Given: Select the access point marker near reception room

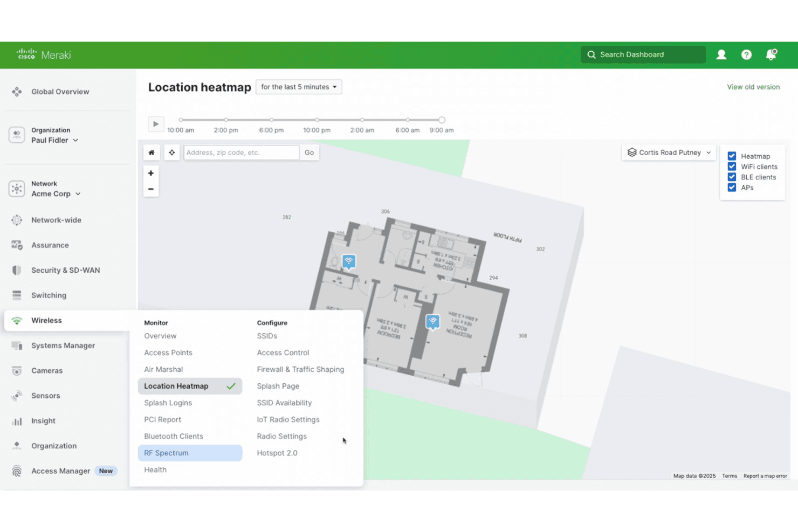Looking at the screenshot, I should coord(432,322).
